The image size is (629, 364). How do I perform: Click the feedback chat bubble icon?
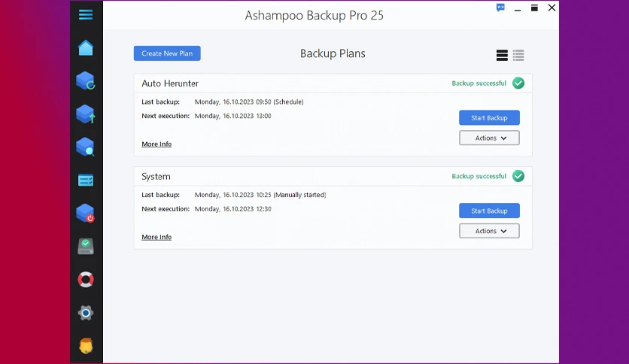[500, 8]
